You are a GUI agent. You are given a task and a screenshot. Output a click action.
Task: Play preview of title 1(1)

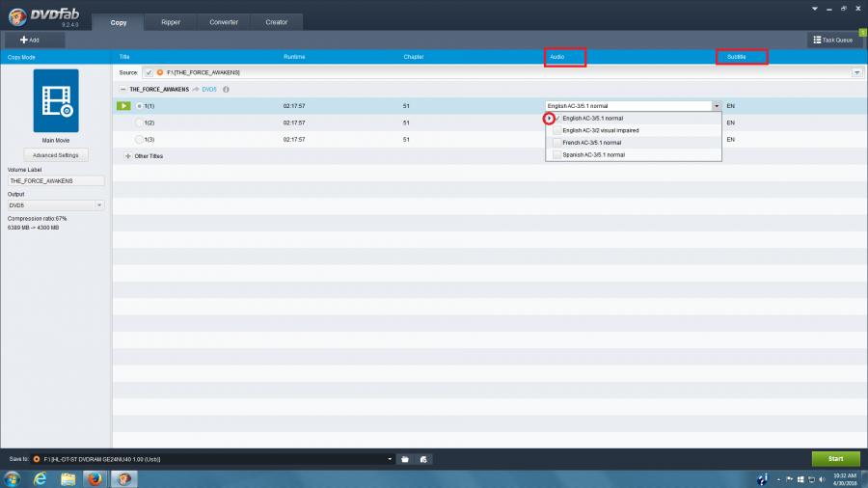coord(123,105)
